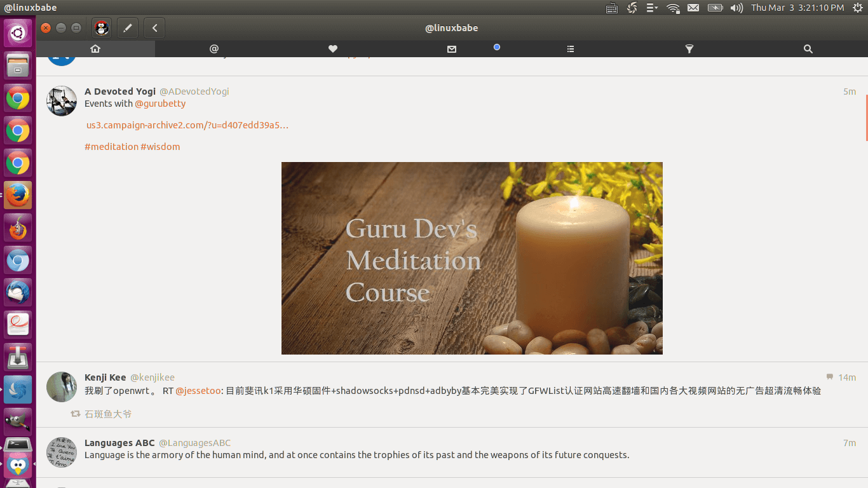Image resolution: width=868 pixels, height=488 pixels.
Task: Switch to the Home timeline tab
Action: pyautogui.click(x=95, y=49)
